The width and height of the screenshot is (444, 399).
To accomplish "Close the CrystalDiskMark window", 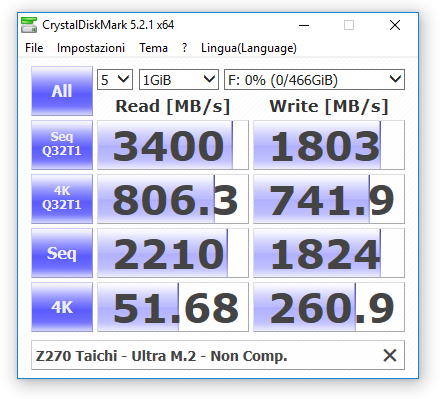I will (395, 25).
